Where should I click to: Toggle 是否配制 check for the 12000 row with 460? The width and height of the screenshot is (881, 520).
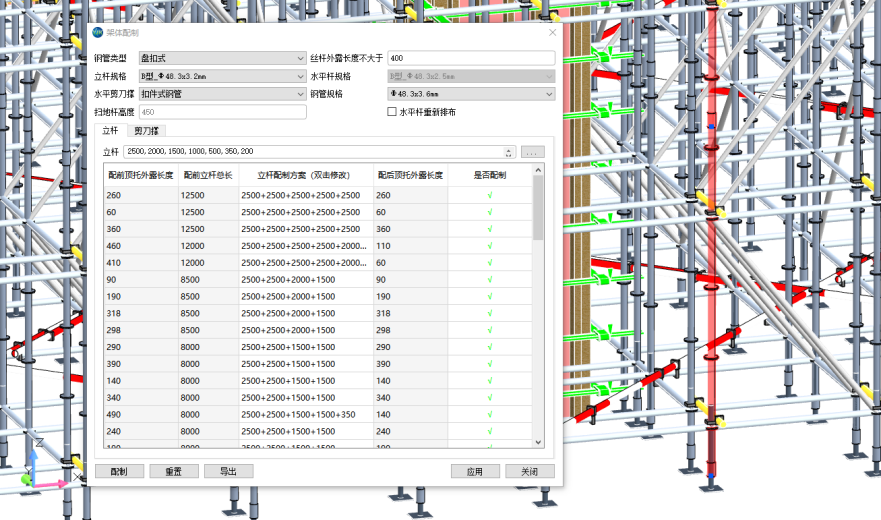coord(489,245)
